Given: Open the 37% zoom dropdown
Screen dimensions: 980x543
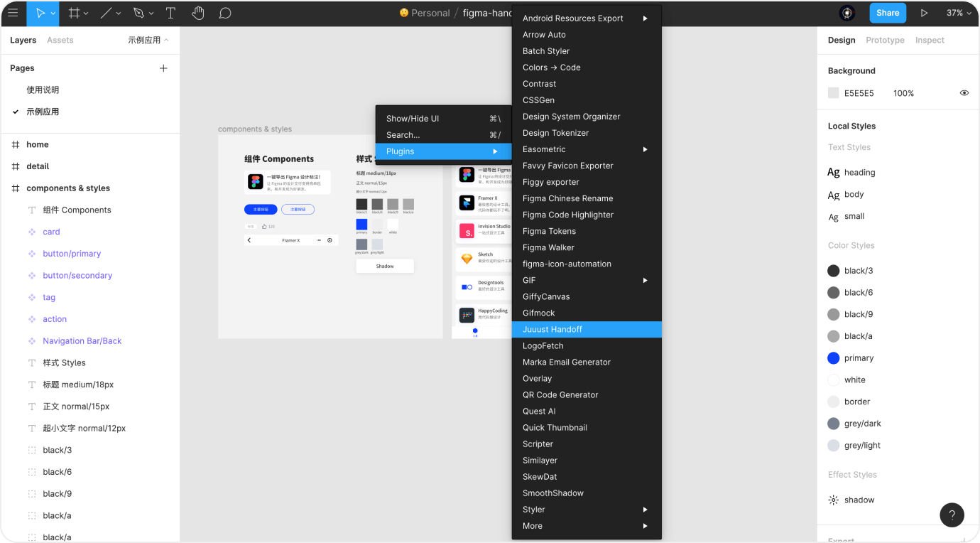Looking at the screenshot, I should [x=958, y=13].
